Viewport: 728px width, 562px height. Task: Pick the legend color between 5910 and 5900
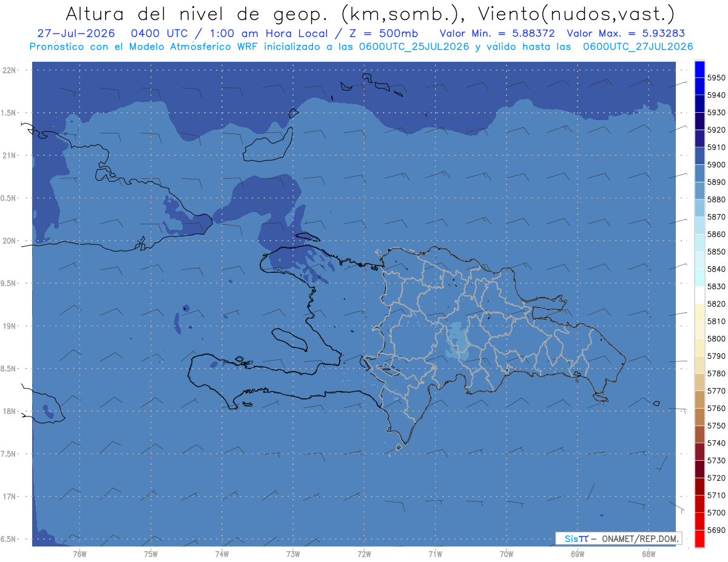699,156
